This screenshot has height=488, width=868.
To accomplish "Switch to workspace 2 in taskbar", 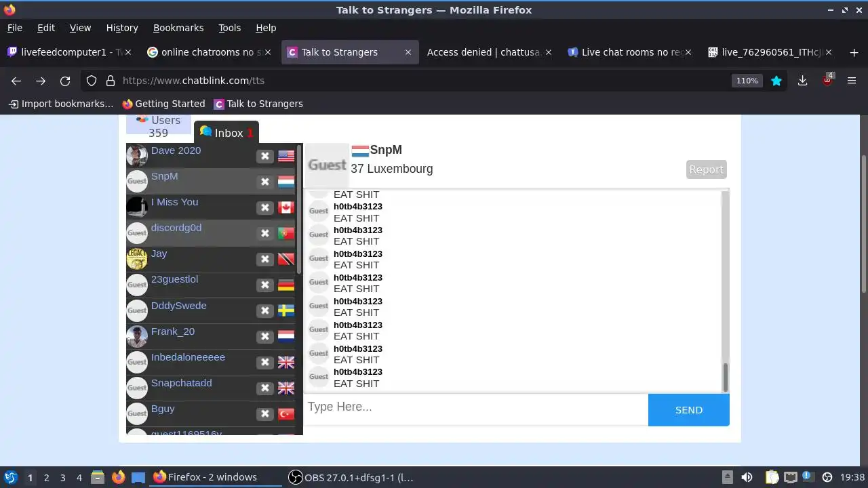I will 46,477.
